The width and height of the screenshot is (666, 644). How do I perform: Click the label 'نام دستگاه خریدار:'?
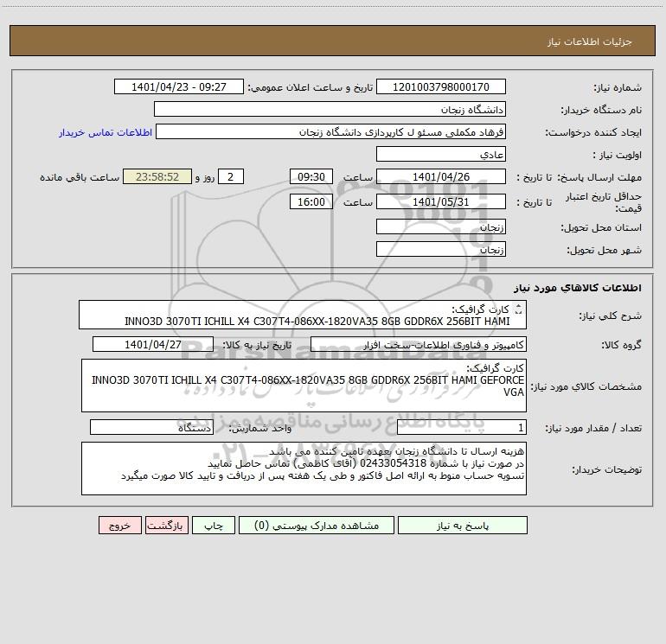tap(601, 111)
